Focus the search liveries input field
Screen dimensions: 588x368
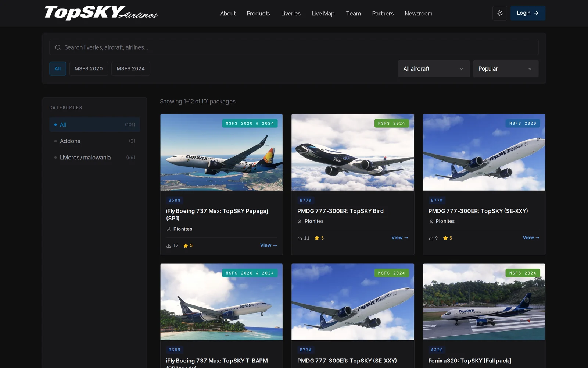tap(294, 47)
